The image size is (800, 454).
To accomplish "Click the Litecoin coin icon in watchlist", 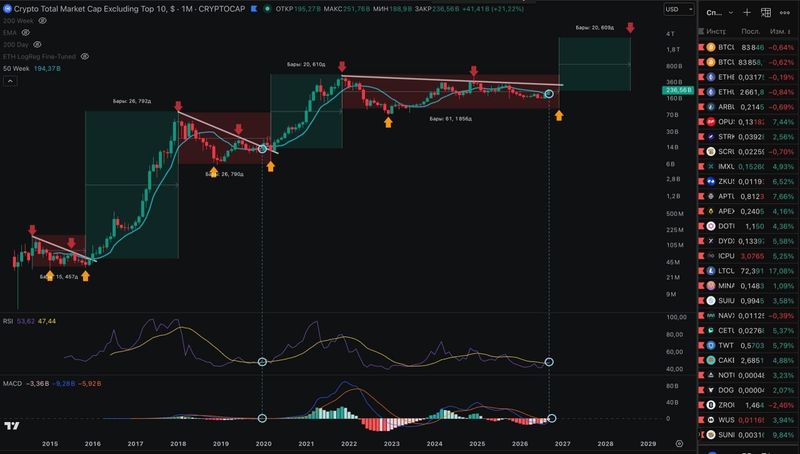I will (x=711, y=271).
